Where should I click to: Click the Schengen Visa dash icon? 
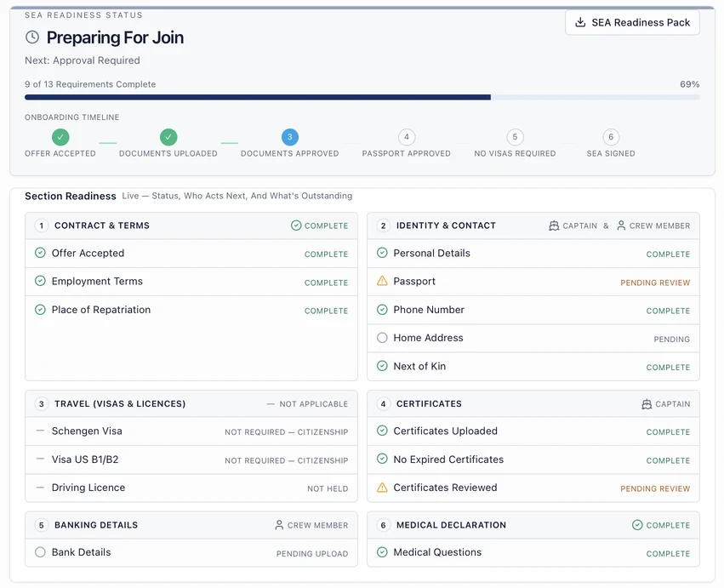(x=40, y=431)
